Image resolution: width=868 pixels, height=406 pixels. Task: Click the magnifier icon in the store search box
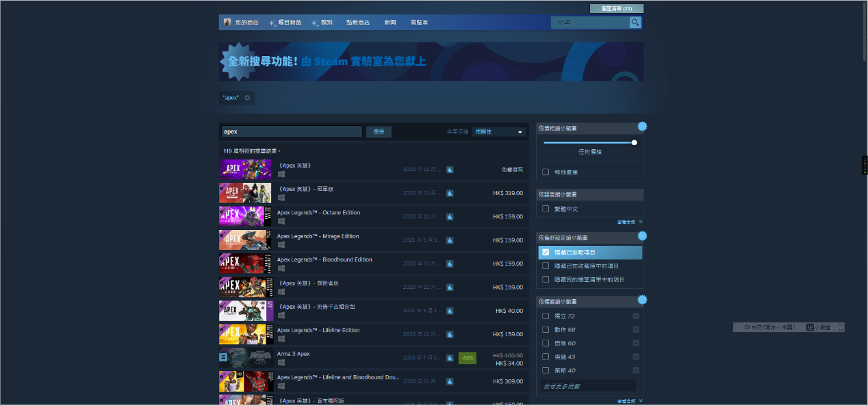[636, 23]
